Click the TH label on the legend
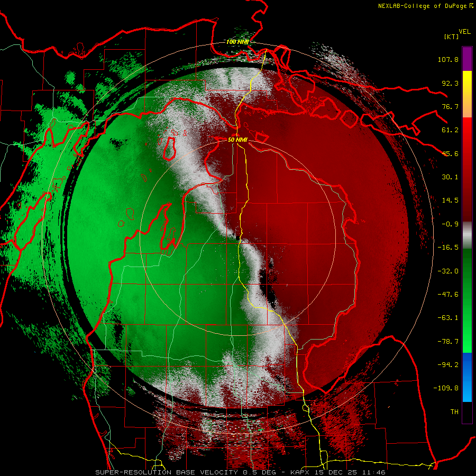Image resolution: width=476 pixels, height=476 pixels. [454, 412]
